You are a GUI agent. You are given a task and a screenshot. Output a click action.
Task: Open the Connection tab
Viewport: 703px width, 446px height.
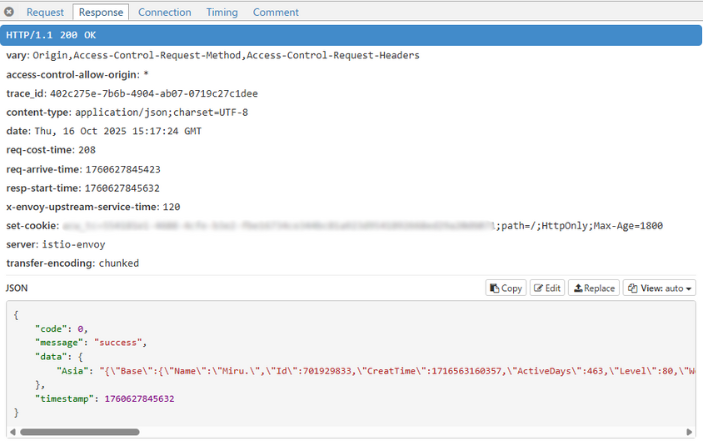[x=164, y=12]
